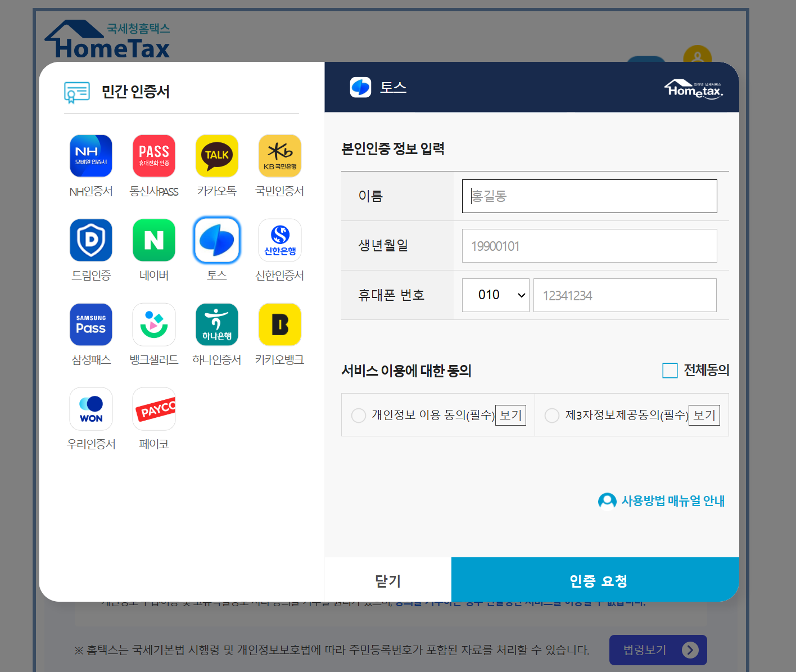Screen dimensions: 796x672
Task: Click the 인증 요청 button
Action: coord(595,580)
